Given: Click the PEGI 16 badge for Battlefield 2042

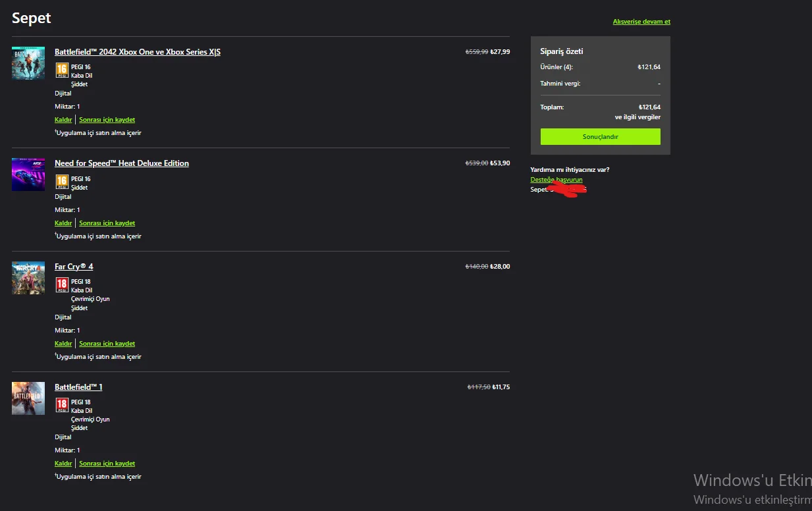Looking at the screenshot, I should pyautogui.click(x=62, y=70).
